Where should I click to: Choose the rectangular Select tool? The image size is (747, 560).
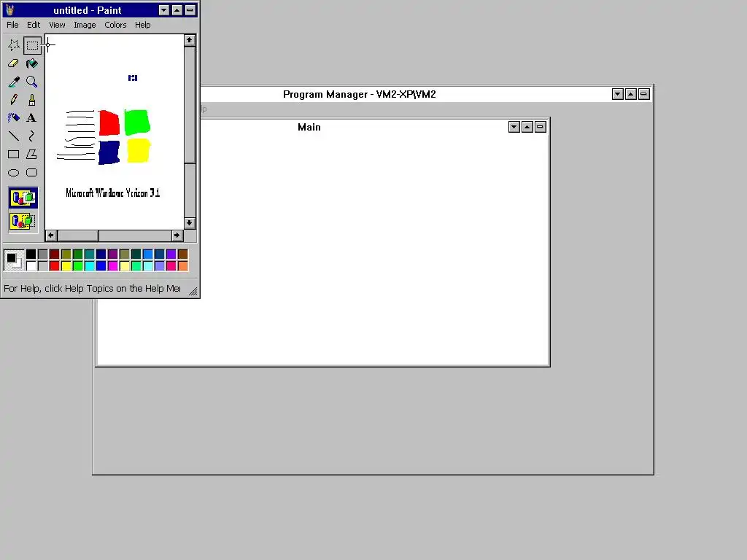click(x=32, y=45)
